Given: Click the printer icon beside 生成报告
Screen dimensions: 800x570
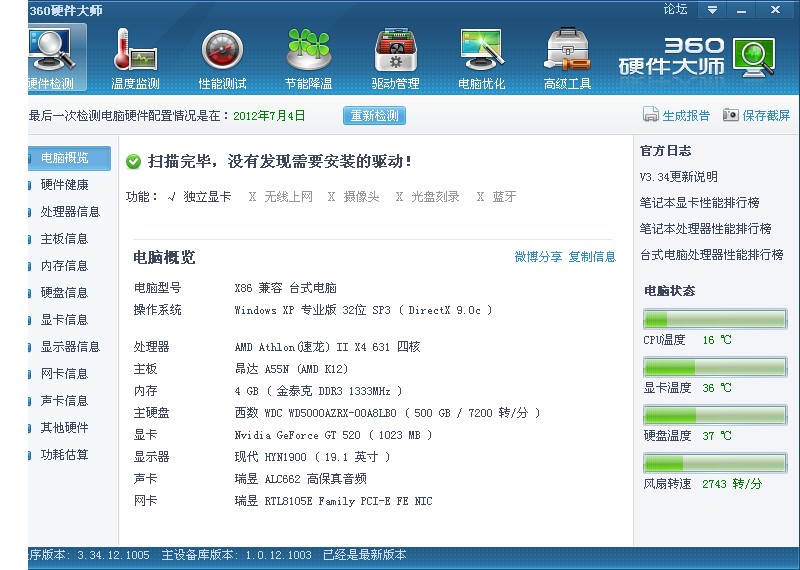Looking at the screenshot, I should point(651,115).
